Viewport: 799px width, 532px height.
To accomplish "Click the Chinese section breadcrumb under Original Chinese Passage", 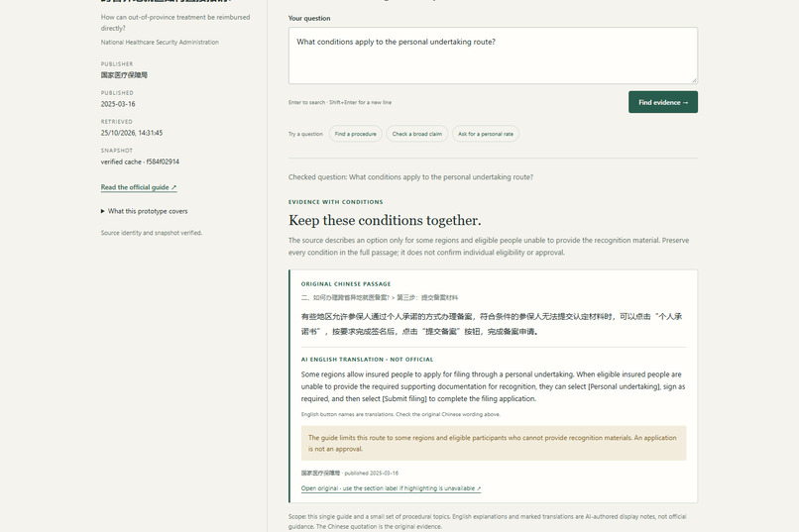I will coord(380,297).
